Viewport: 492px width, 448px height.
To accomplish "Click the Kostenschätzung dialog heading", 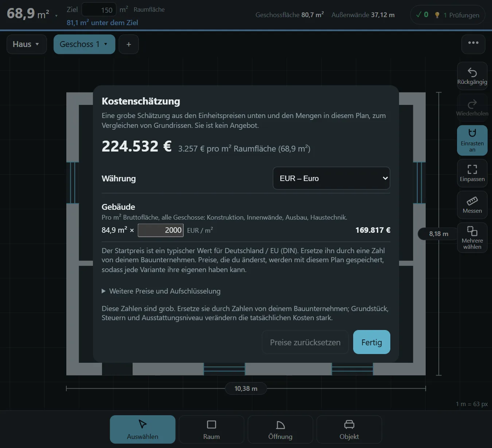I will (x=141, y=101).
